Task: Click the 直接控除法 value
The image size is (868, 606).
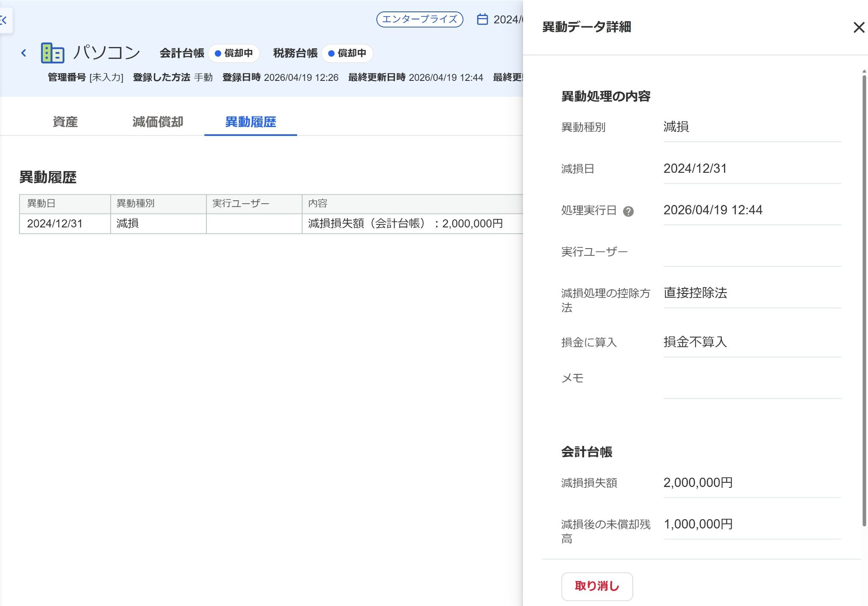Action: coord(695,293)
